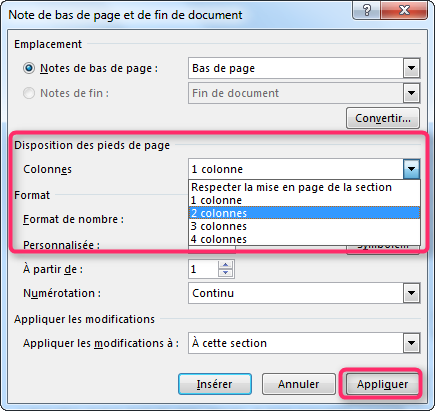Click the help question mark icon

pos(367,10)
